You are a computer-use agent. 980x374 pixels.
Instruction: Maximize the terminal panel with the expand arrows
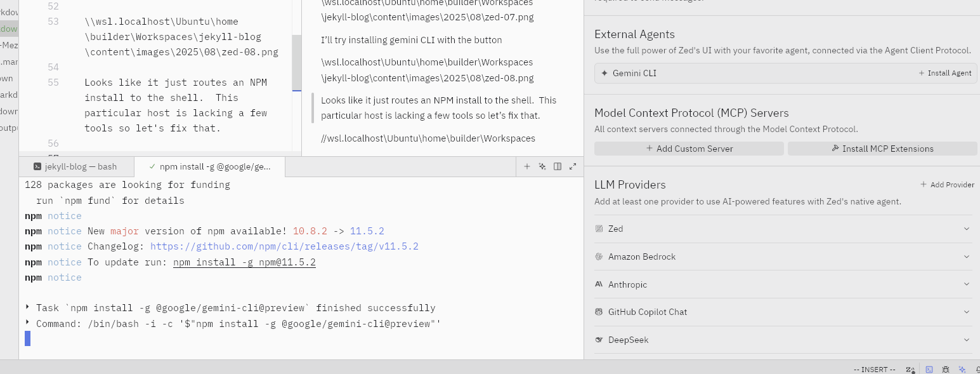tap(573, 166)
